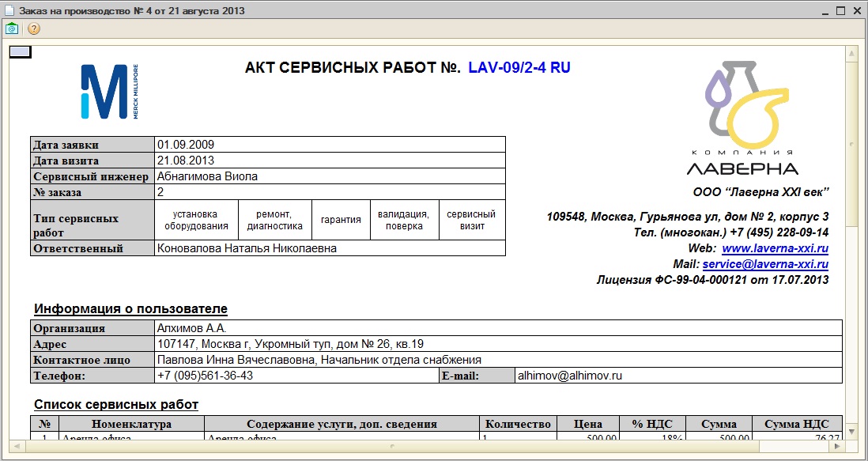
Task: Select email alhimov@alhimov.ru cell
Action: [x=679, y=376]
